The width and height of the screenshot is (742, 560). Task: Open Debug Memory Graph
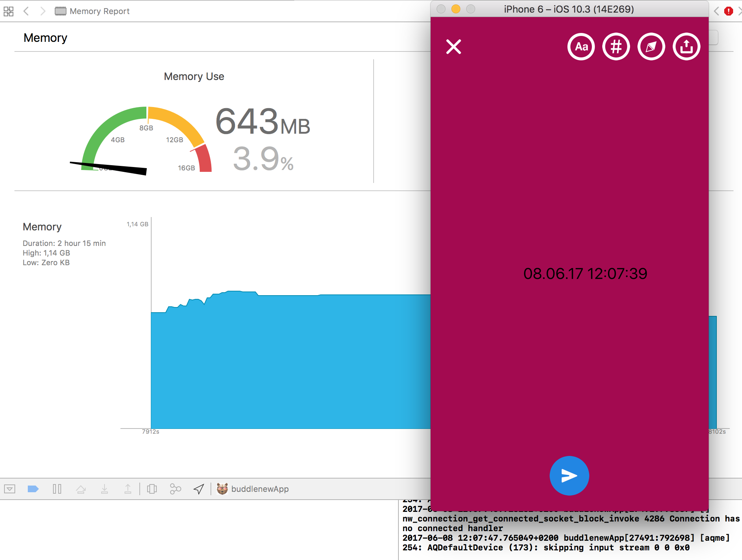pos(175,489)
